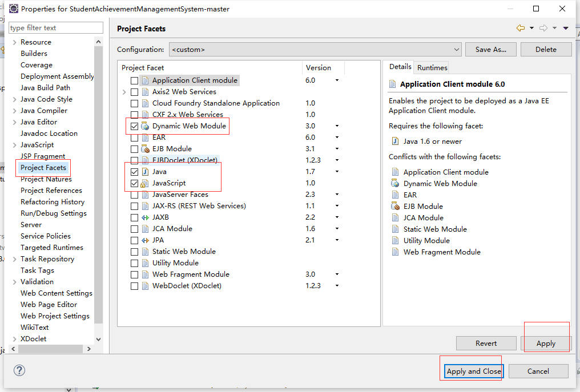Image resolution: width=580 pixels, height=392 pixels.
Task: Check the Utility Module checkbox
Action: pos(134,263)
